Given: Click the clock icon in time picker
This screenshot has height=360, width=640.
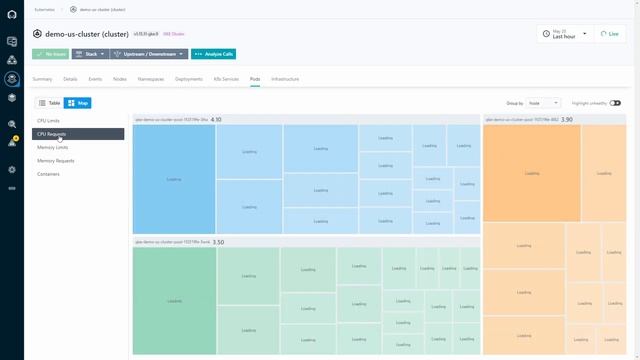Looking at the screenshot, I should (x=546, y=34).
